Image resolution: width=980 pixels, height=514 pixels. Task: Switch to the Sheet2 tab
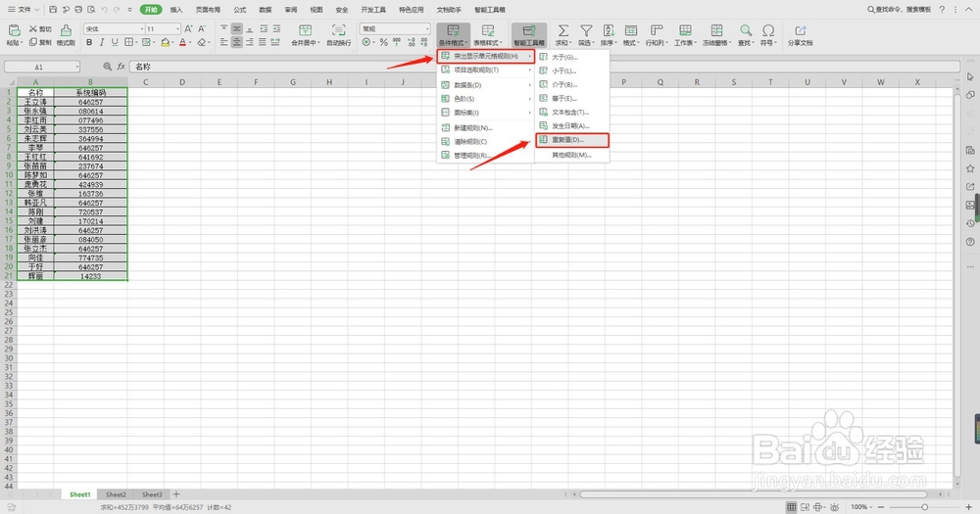click(x=116, y=494)
